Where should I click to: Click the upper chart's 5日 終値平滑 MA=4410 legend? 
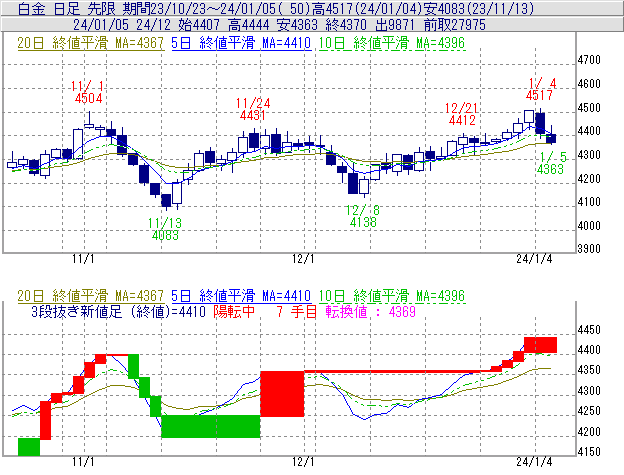pyautogui.click(x=241, y=43)
